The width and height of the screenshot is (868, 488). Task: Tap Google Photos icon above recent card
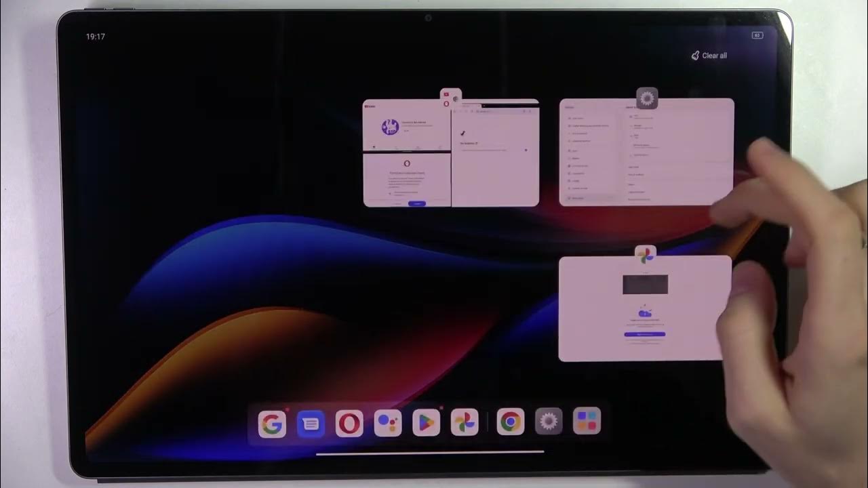pos(646,255)
